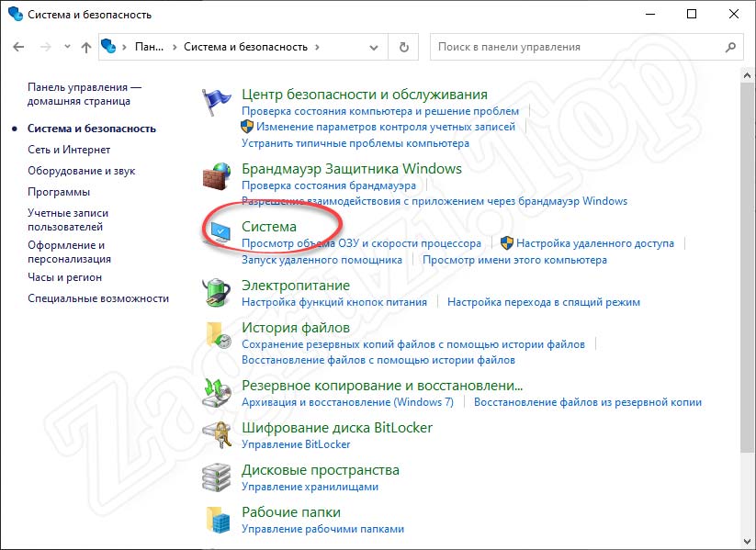Open Power Options via the power meter icon
This screenshot has width=756, height=550.
point(217,290)
